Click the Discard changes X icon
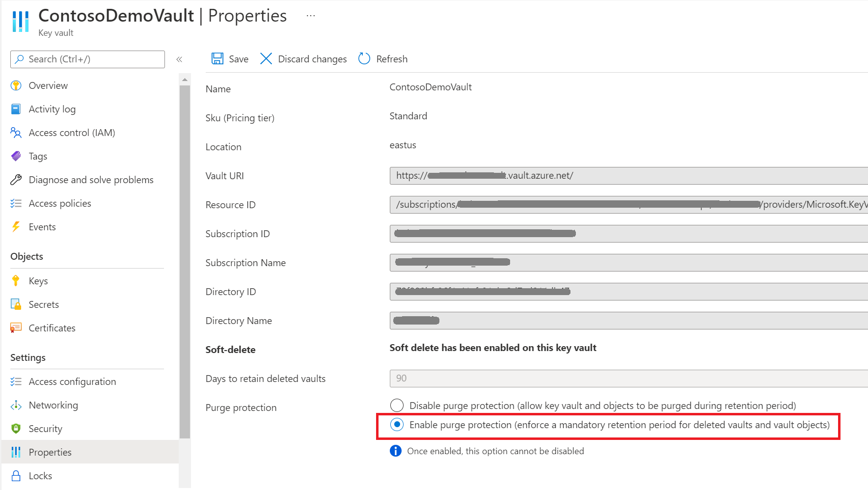 pos(266,59)
